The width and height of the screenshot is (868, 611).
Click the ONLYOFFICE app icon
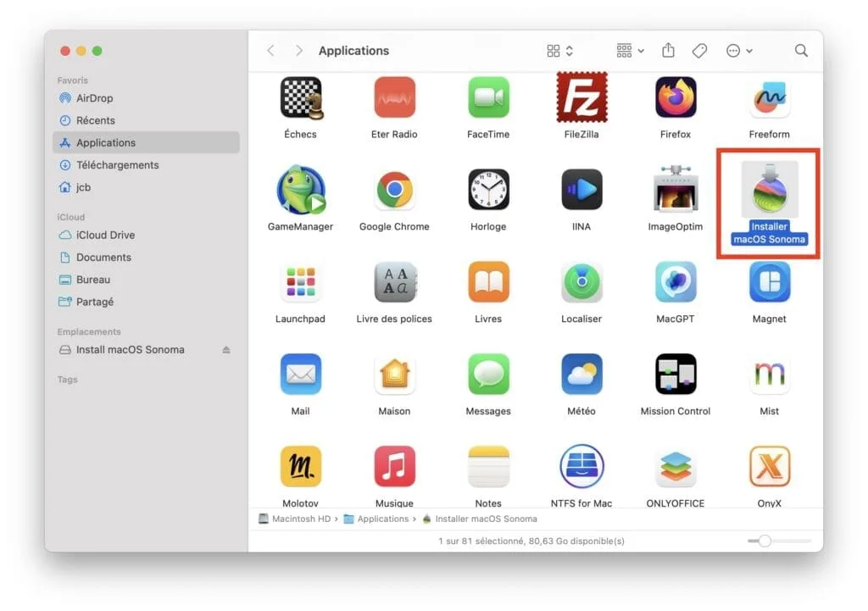coord(676,467)
